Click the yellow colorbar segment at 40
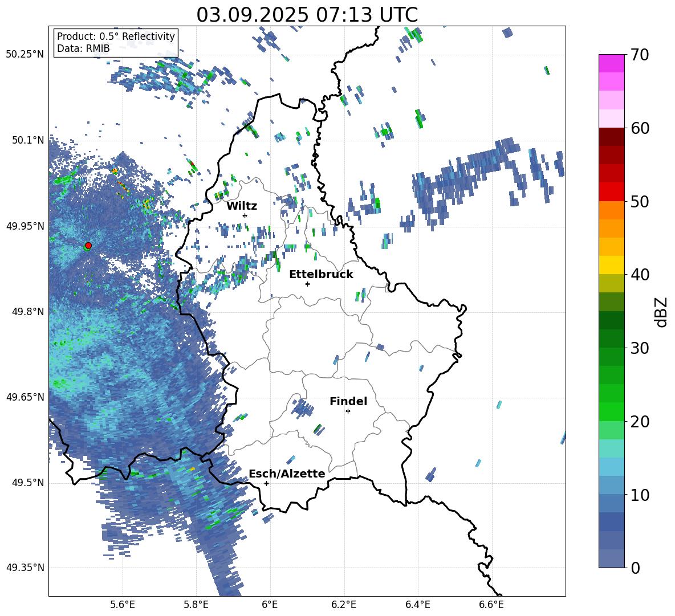The width and height of the screenshot is (675, 616). click(611, 265)
